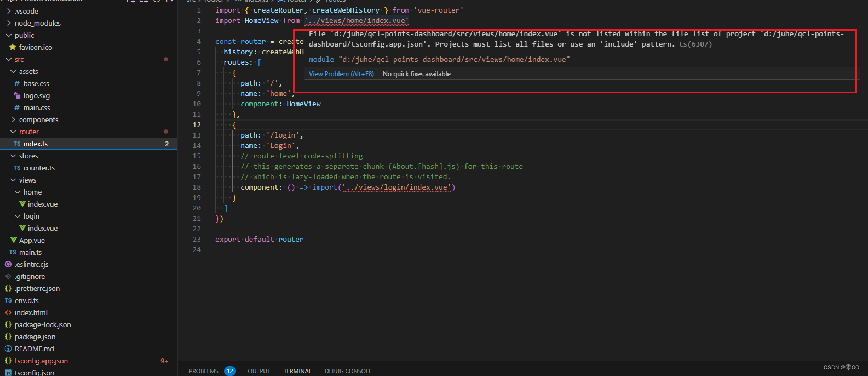Image resolution: width=868 pixels, height=376 pixels.
Task: Click the 9+ badge on tsconfig.app.json
Action: [x=164, y=361]
